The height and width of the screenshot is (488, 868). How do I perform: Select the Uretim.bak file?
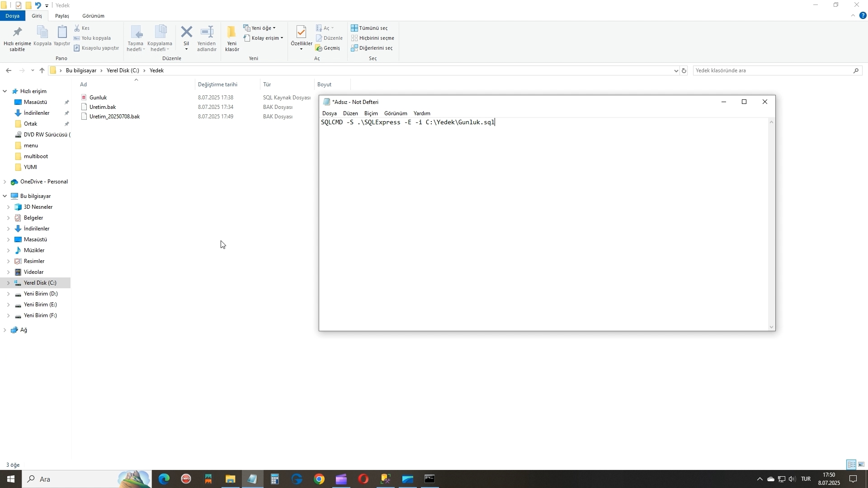[103, 107]
